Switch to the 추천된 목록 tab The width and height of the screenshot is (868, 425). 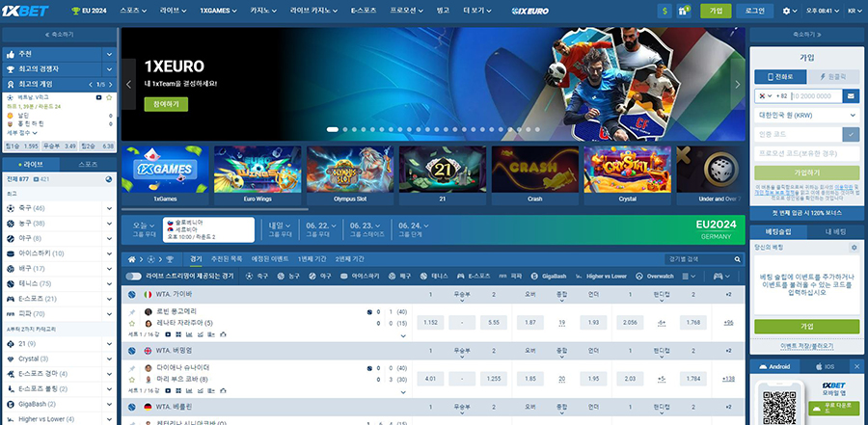227,259
